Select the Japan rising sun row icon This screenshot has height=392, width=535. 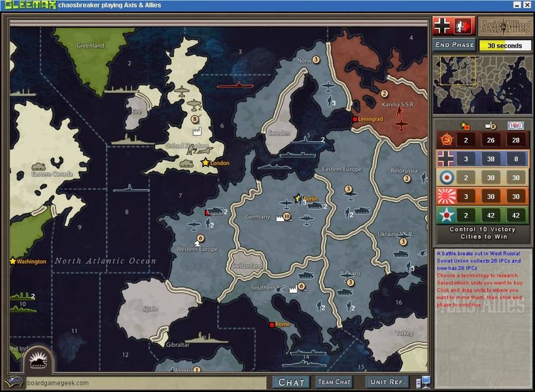point(446,197)
